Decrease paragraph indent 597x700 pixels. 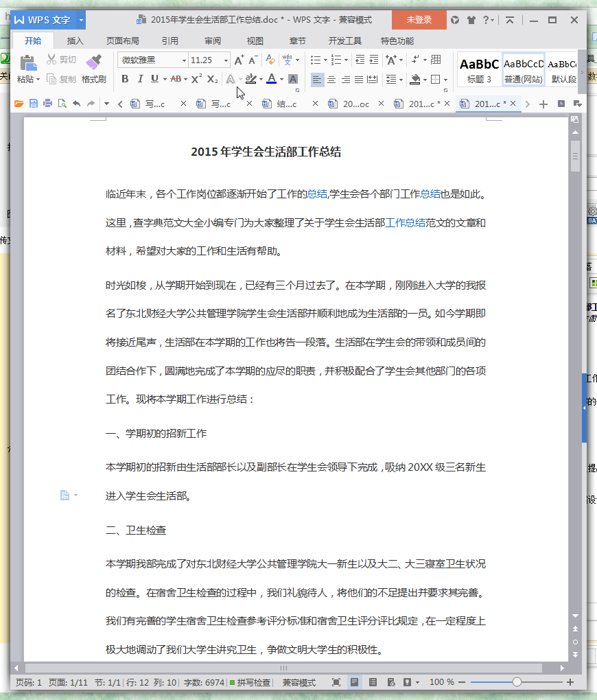(360, 60)
